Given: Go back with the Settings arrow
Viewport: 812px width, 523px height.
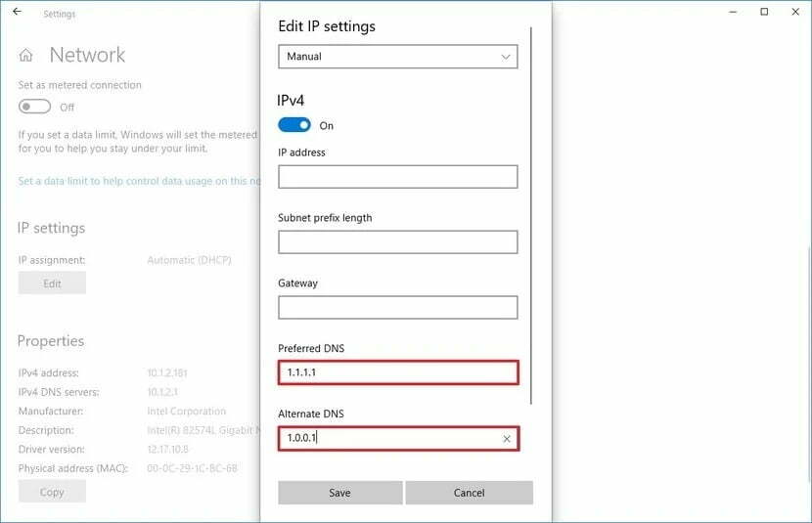Looking at the screenshot, I should click(17, 12).
